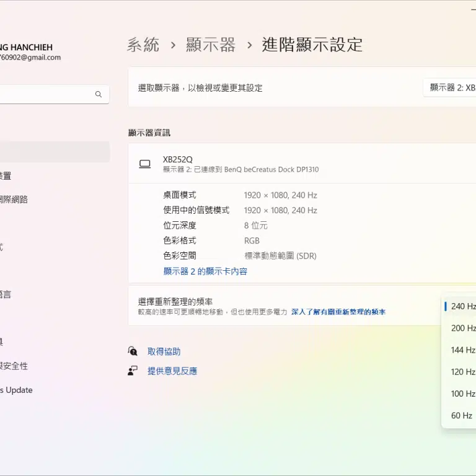Pick the 144 Hz refresh rate
The image size is (476, 476).
pyautogui.click(x=462, y=350)
